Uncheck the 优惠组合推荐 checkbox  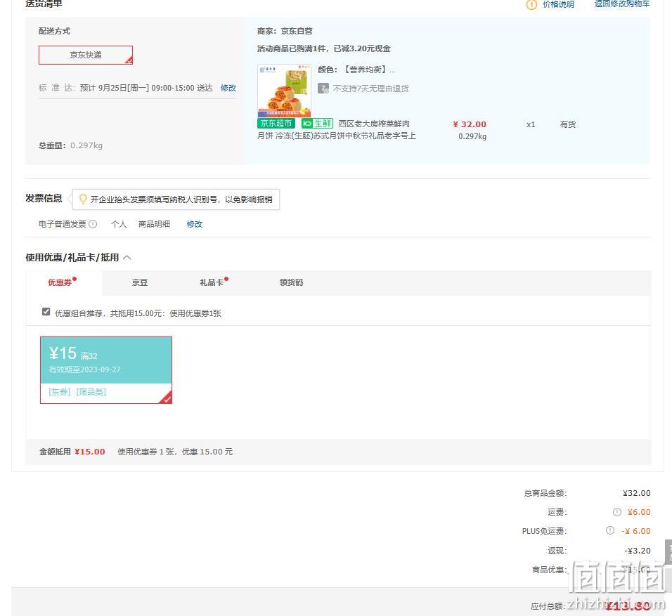tap(46, 312)
